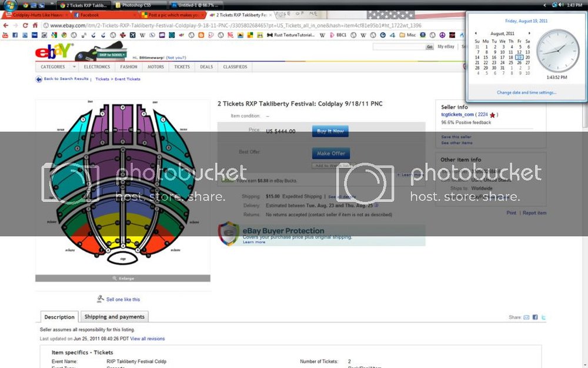
Task: Go back with the browser back arrow
Action: (x=6, y=25)
